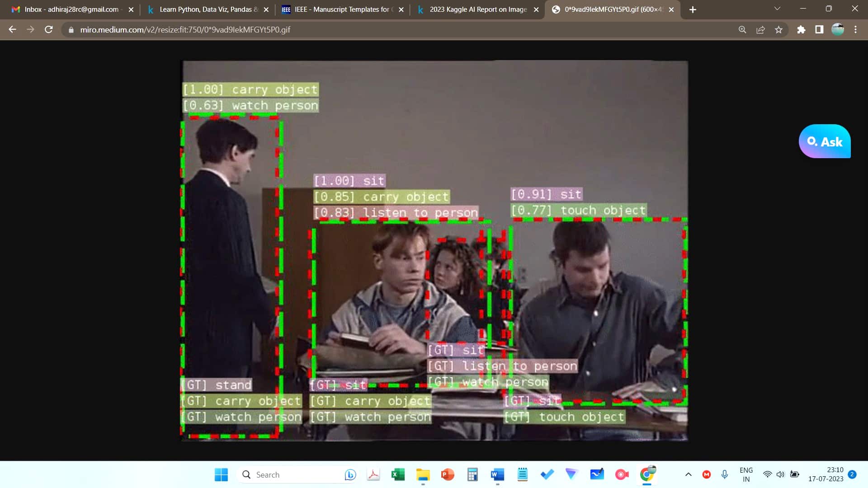The height and width of the screenshot is (488, 868).
Task: Reload the current page
Action: [x=49, y=30]
